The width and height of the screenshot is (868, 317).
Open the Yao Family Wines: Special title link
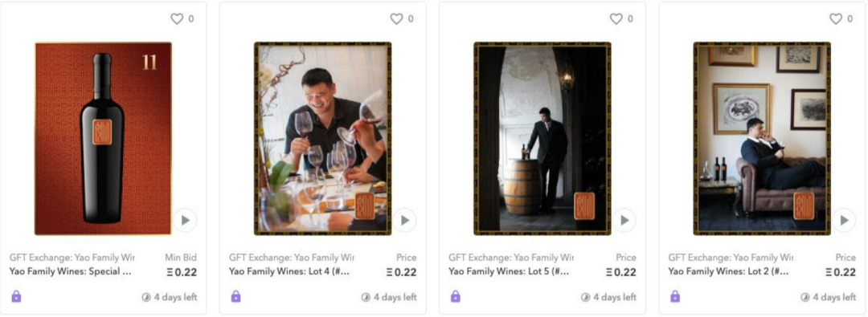click(x=70, y=271)
